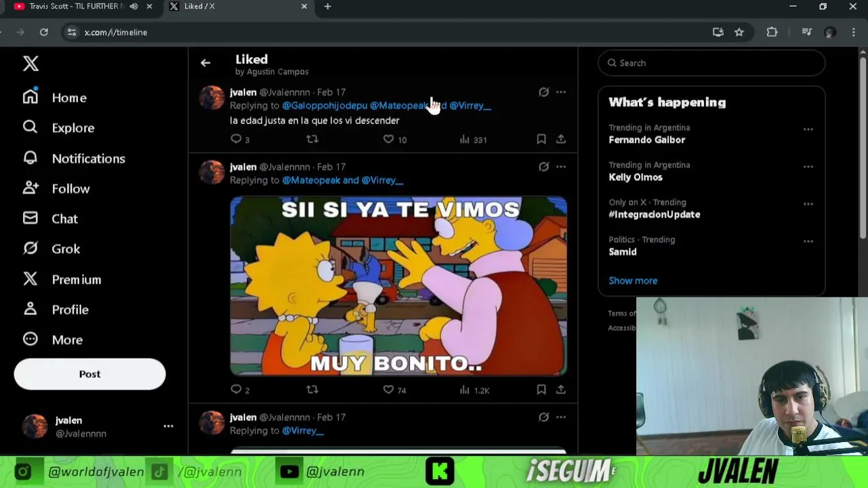
Task: Click the install/cast icon in address bar
Action: [718, 32]
